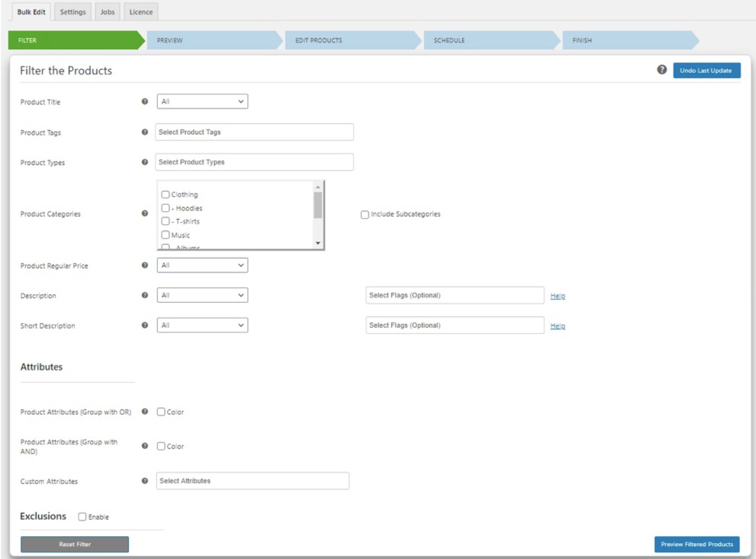
Task: Click the Reset Filter button
Action: pos(74,544)
